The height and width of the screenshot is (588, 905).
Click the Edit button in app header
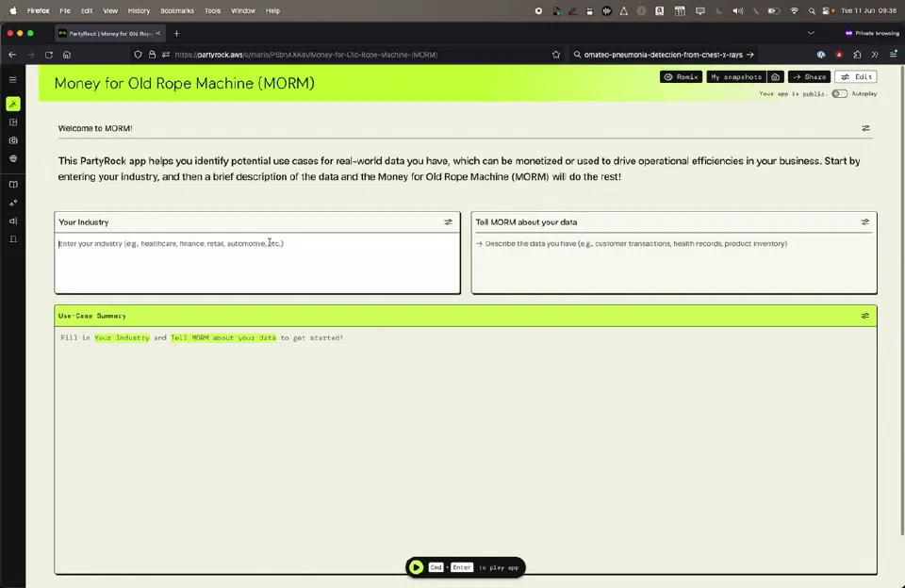click(x=856, y=76)
